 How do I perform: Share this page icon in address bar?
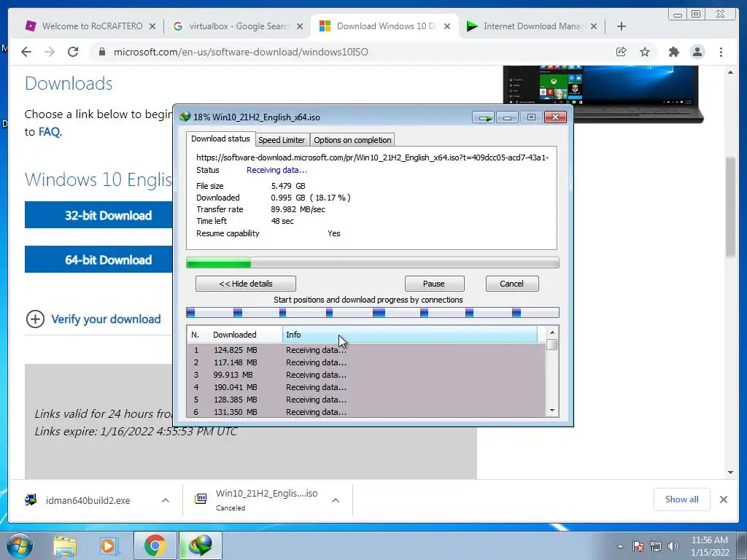click(622, 52)
